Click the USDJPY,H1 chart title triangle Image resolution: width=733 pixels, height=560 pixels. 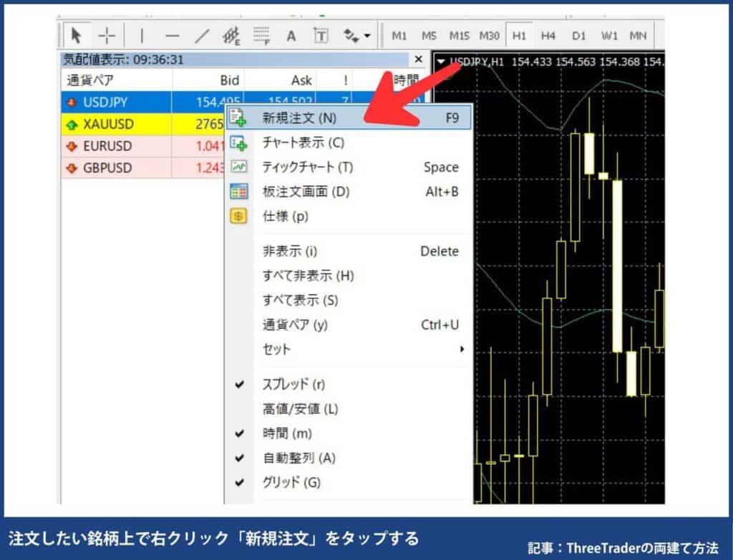coord(440,62)
